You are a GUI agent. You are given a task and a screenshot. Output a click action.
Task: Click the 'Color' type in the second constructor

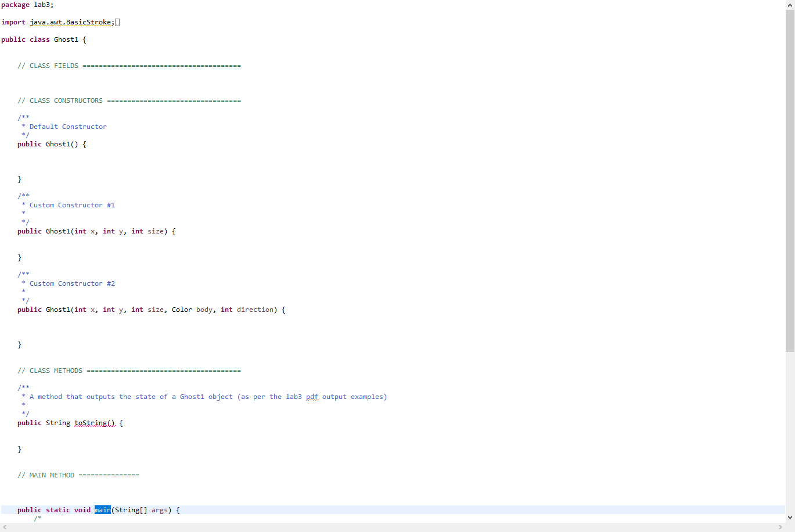(181, 310)
